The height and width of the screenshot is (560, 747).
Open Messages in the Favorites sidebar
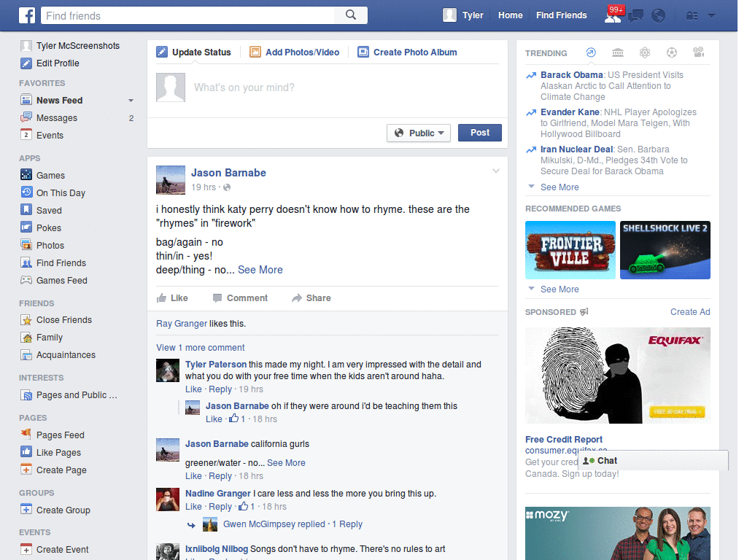click(57, 117)
